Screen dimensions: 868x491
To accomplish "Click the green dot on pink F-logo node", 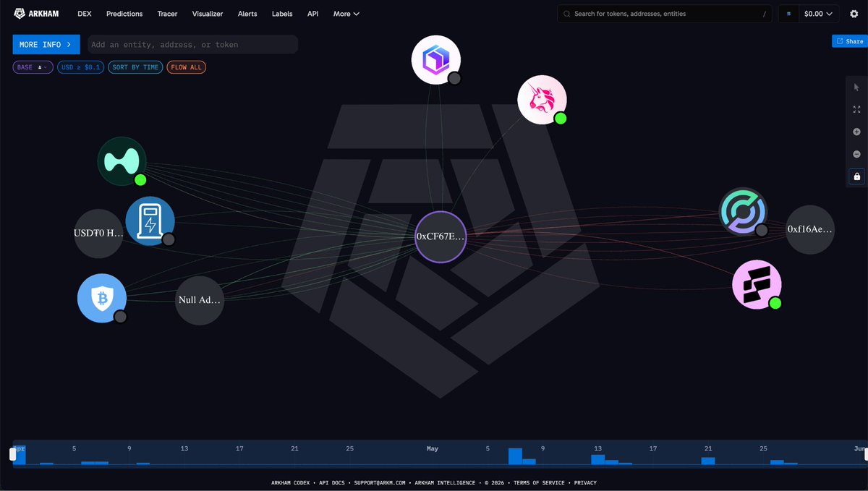I will click(775, 303).
